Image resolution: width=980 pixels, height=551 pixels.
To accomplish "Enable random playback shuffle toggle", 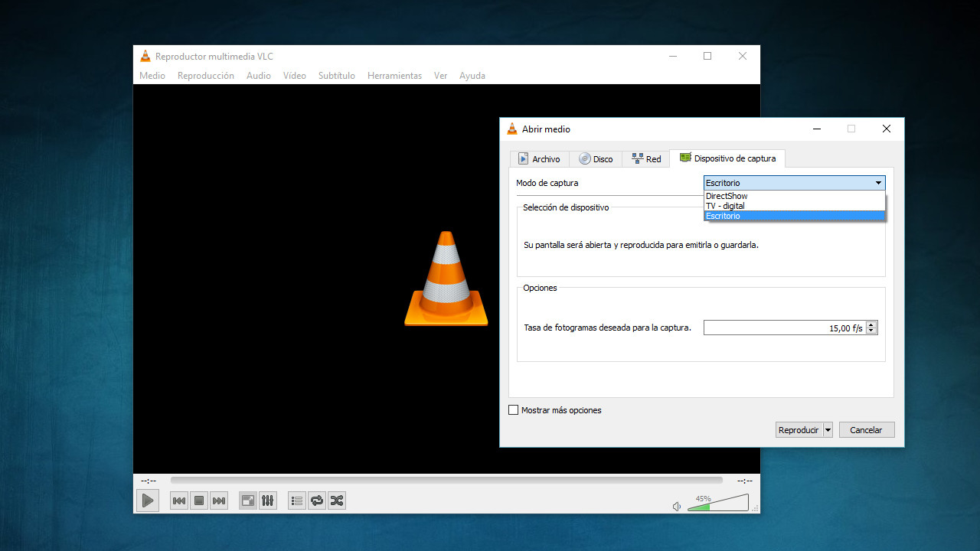I will point(336,500).
